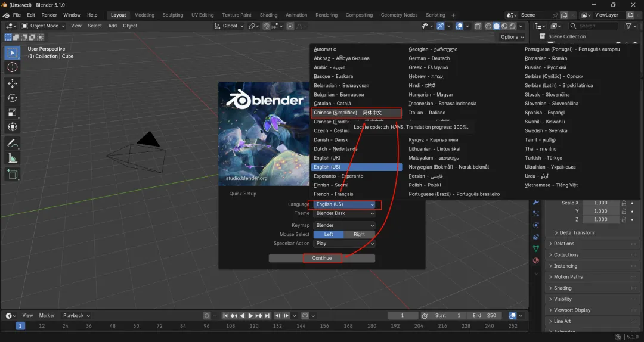Switch to material preview shading
Viewport: 644px width, 342px height.
[504, 26]
